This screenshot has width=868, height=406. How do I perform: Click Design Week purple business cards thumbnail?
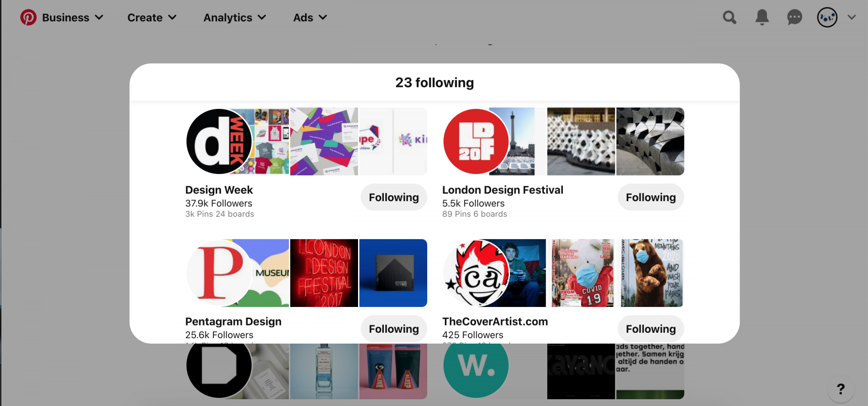324,142
